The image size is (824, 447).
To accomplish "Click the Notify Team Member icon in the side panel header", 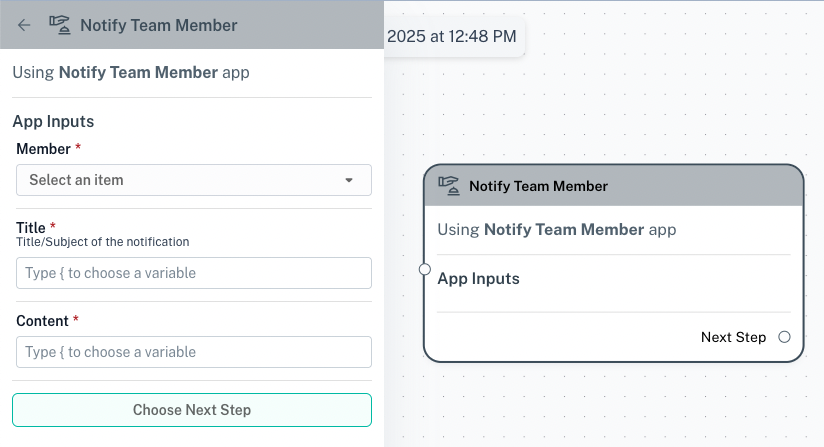I will 60,25.
